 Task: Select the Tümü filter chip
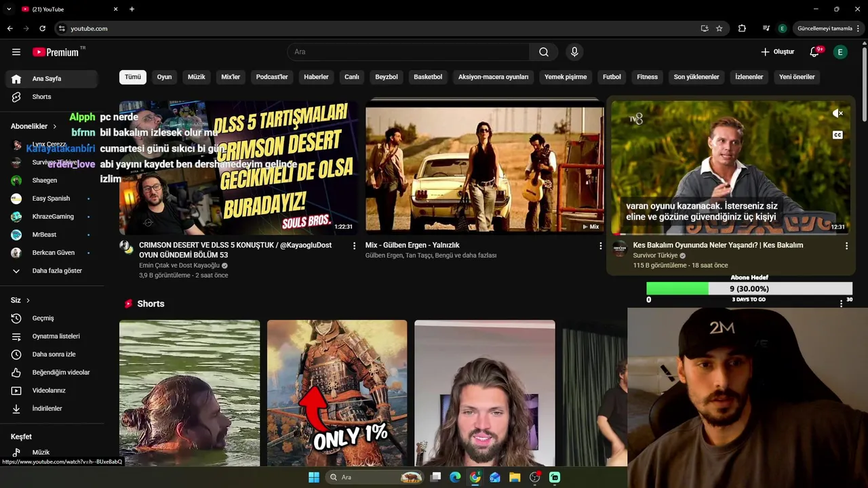[133, 77]
